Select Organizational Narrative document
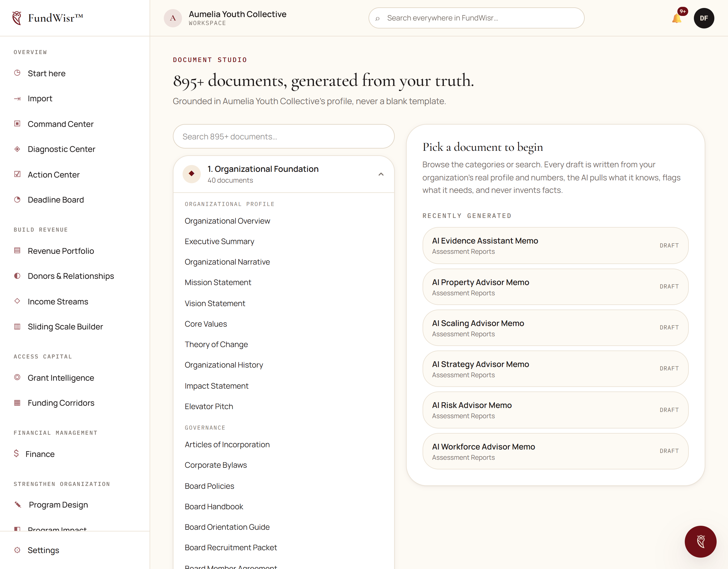This screenshot has width=728, height=569. [227, 262]
